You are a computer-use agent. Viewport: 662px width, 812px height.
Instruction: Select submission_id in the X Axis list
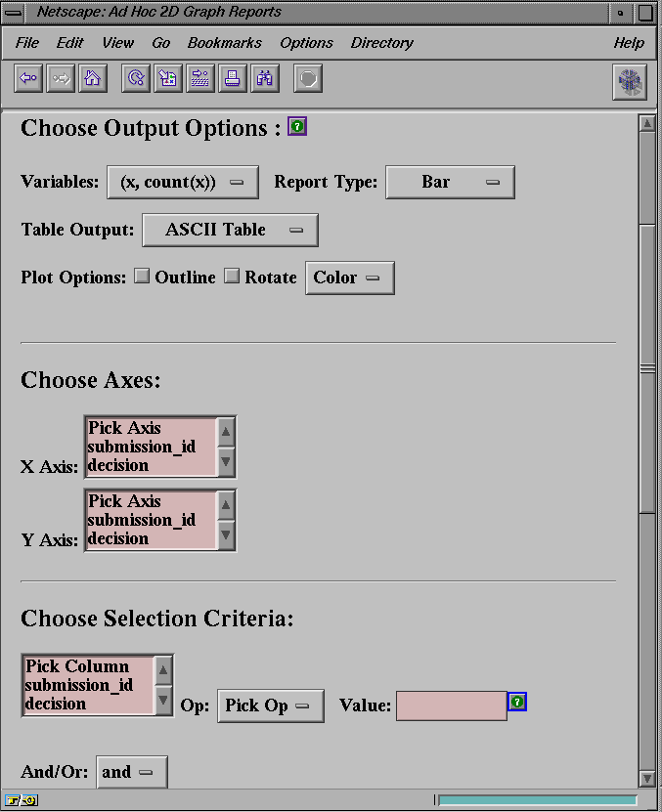point(142,447)
